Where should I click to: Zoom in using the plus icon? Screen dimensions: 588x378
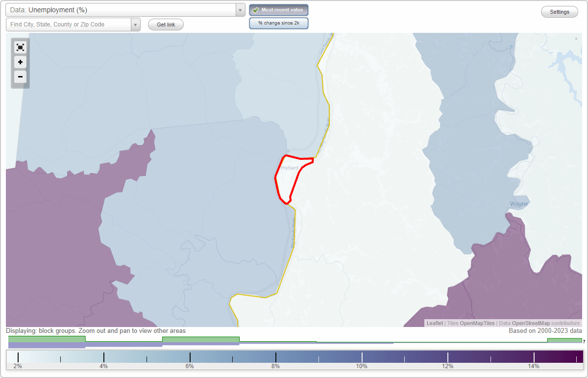pyautogui.click(x=20, y=62)
